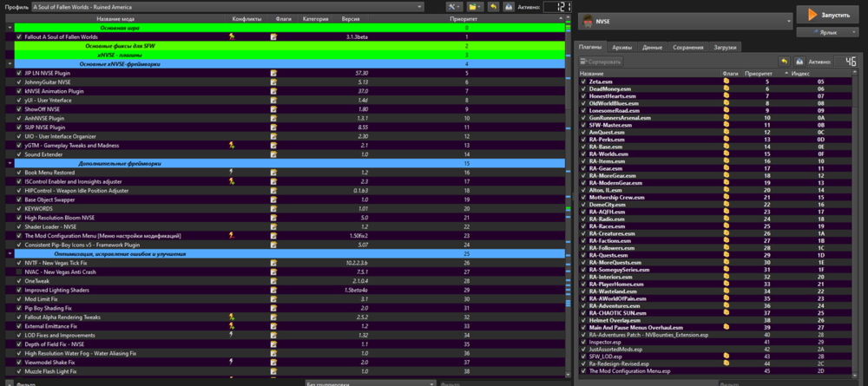This screenshot has width=868, height=386.
Task: Click restore backup arrow in plugins panel
Action: tap(784, 62)
